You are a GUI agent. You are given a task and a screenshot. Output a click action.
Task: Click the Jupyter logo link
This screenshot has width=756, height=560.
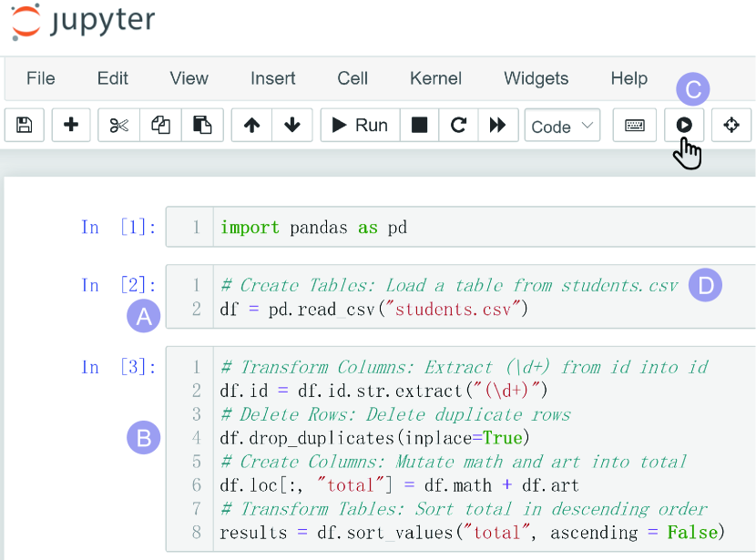[83, 22]
